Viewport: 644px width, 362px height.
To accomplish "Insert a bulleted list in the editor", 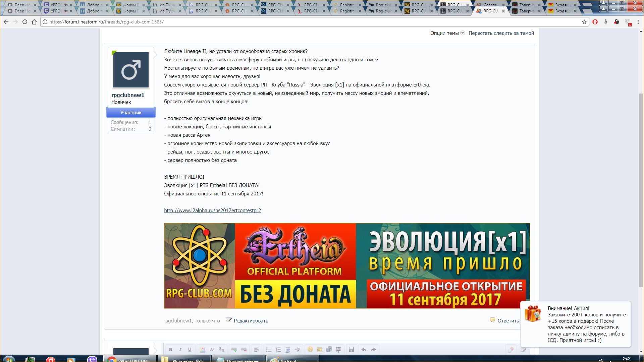I will coord(269,350).
